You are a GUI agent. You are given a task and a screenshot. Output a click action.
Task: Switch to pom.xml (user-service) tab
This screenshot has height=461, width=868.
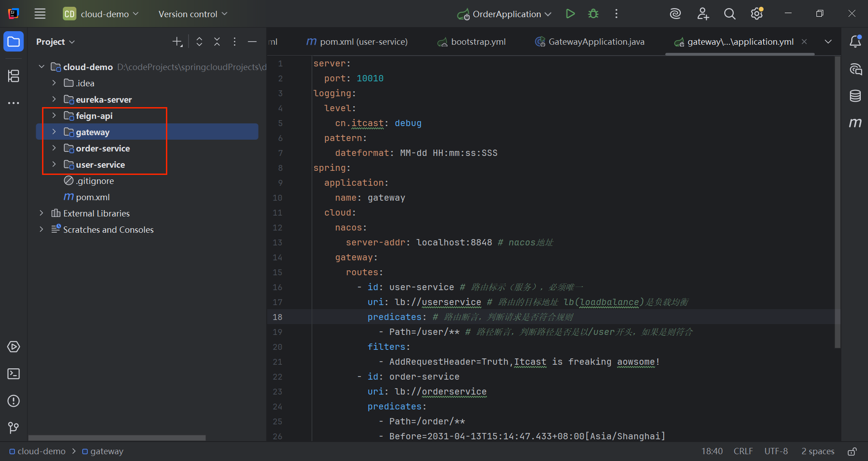357,42
